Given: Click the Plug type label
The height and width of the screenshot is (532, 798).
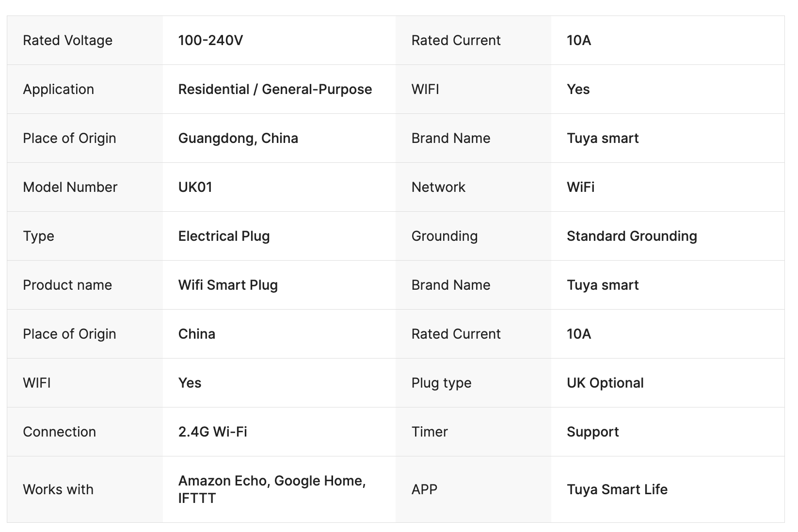Looking at the screenshot, I should (x=441, y=383).
